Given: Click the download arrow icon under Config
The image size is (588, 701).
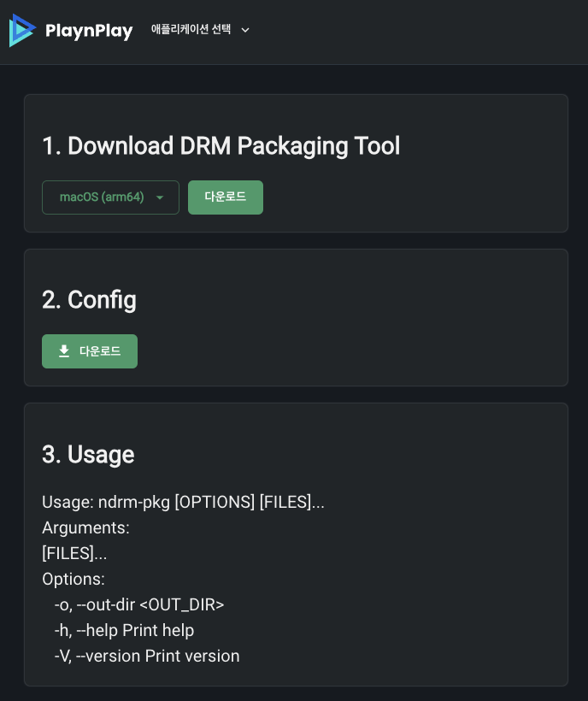Looking at the screenshot, I should tap(64, 351).
